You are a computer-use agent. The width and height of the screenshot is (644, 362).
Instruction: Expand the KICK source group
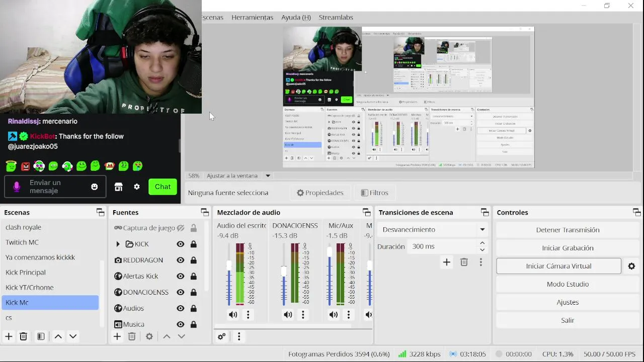118,244
